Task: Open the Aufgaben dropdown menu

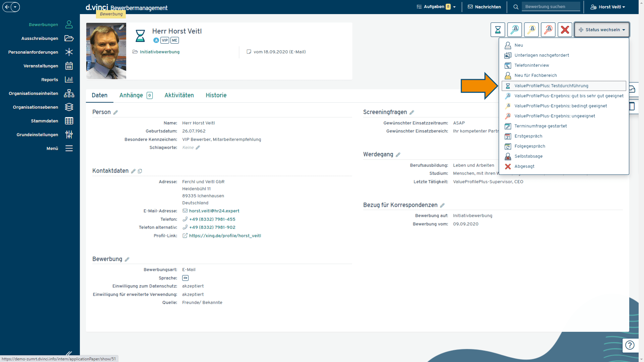Action: coord(436,7)
